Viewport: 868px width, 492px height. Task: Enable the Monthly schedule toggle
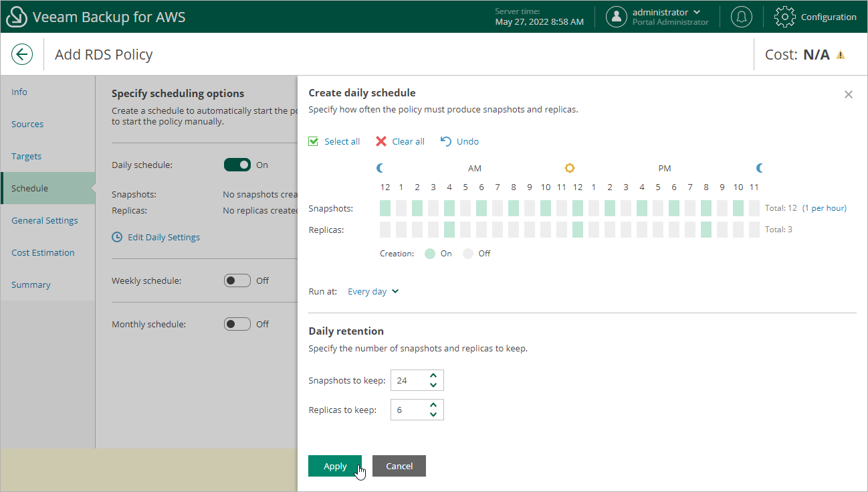[237, 324]
